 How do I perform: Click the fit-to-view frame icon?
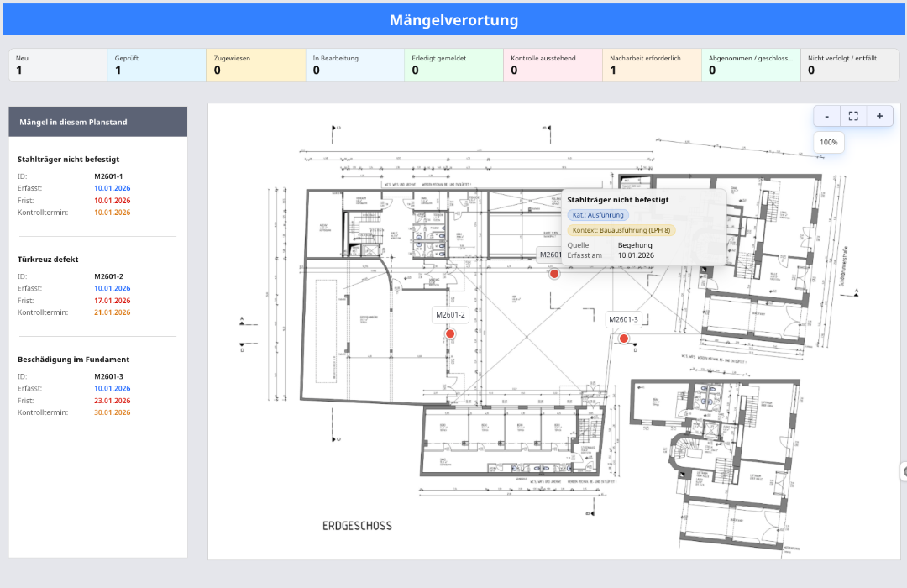[x=852, y=115]
